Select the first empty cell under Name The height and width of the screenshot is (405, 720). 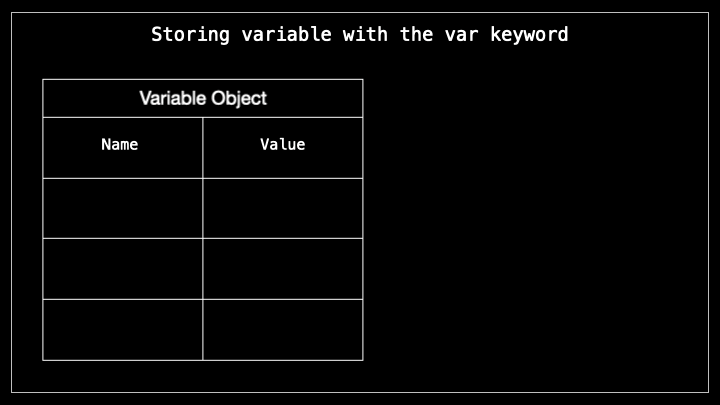[x=123, y=208]
